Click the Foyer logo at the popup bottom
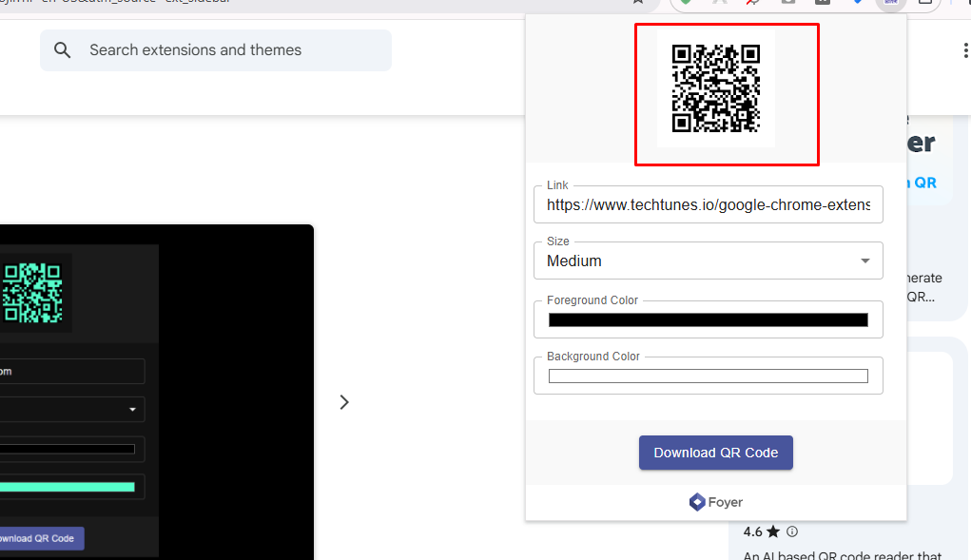This screenshot has height=560, width=971. (x=715, y=502)
